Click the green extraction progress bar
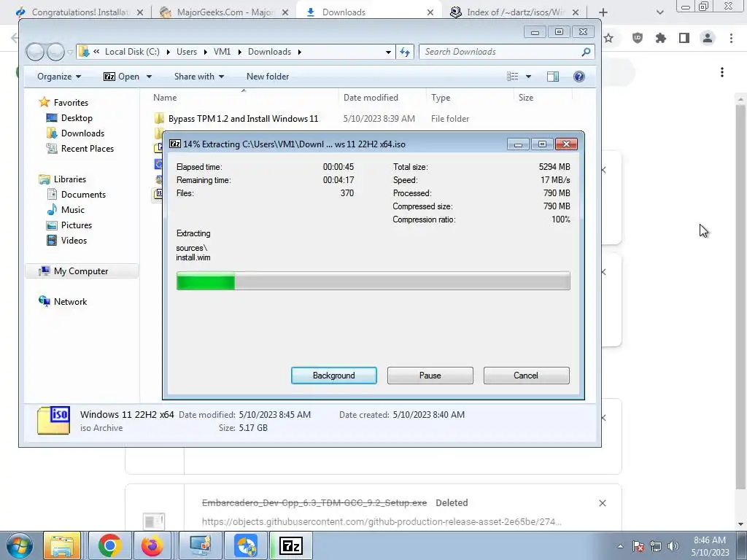The image size is (747, 560). (373, 281)
